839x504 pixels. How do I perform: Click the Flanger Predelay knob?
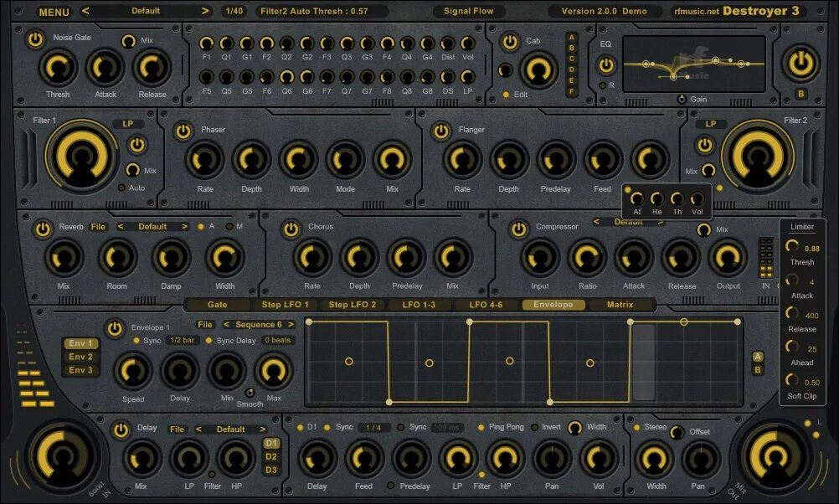pos(556,160)
